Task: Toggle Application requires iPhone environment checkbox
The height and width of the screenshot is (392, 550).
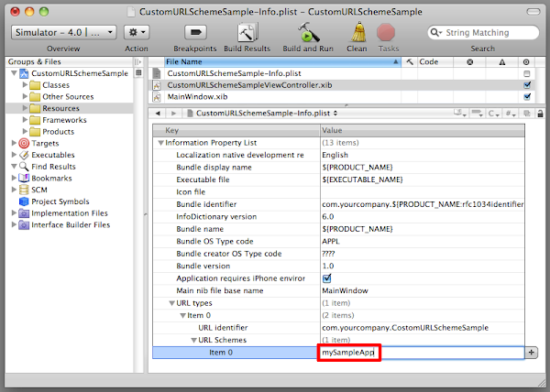Action: 326,278
